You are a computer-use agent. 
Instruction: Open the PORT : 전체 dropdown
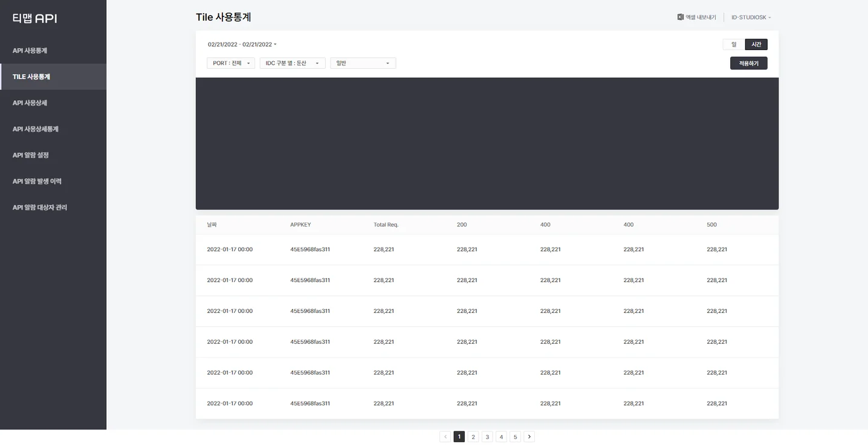tap(230, 63)
